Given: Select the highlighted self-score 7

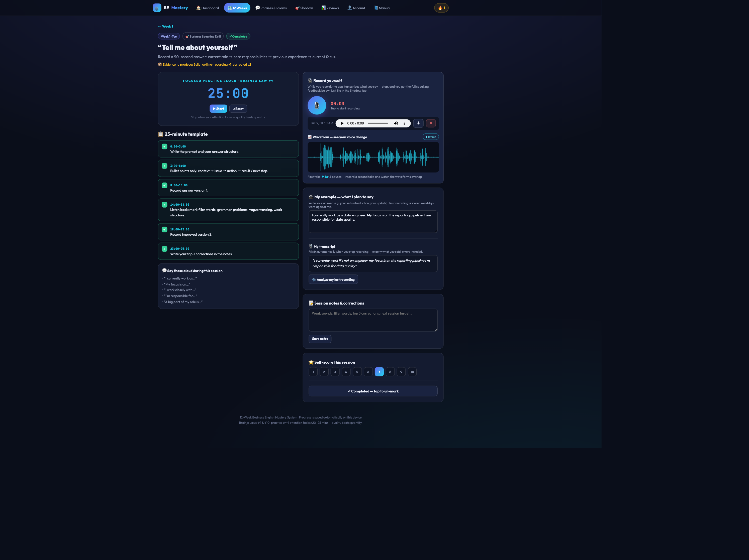Looking at the screenshot, I should (x=379, y=372).
